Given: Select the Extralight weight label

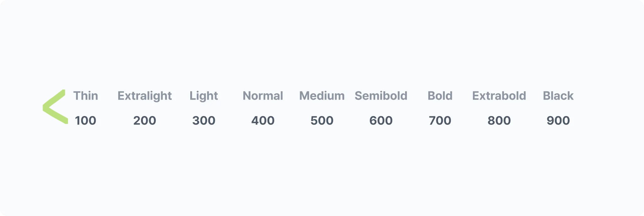Looking at the screenshot, I should click(145, 96).
